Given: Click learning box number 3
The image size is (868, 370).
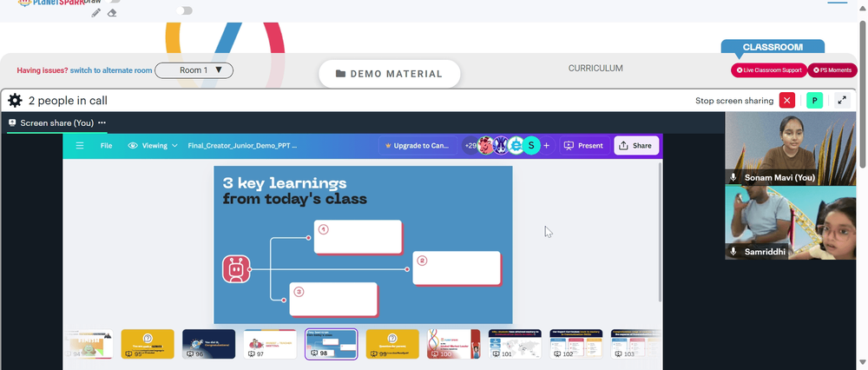Looking at the screenshot, I should pyautogui.click(x=332, y=299).
